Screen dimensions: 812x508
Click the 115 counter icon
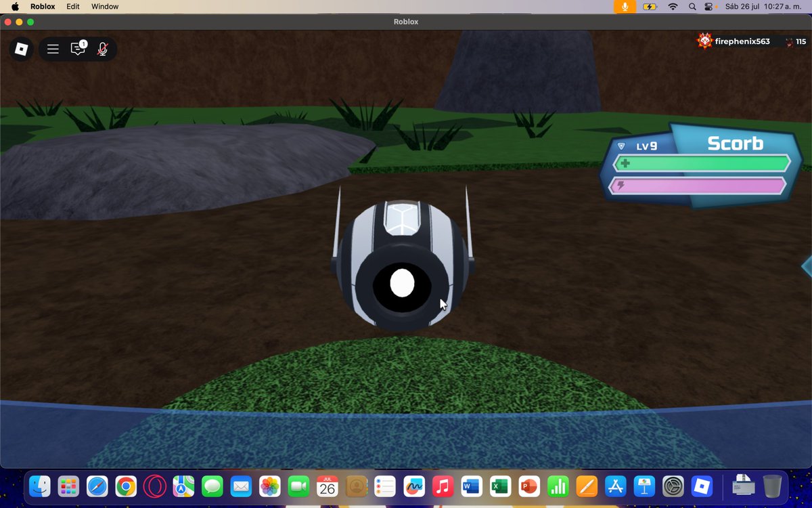[x=789, y=42]
